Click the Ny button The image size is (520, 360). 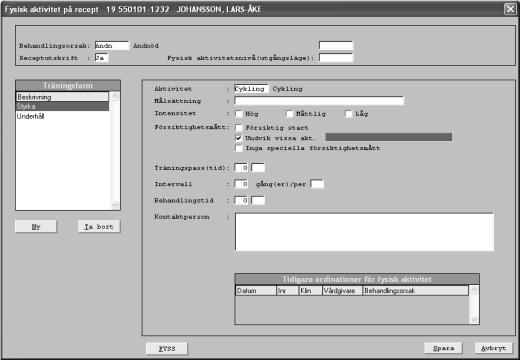coord(36,227)
